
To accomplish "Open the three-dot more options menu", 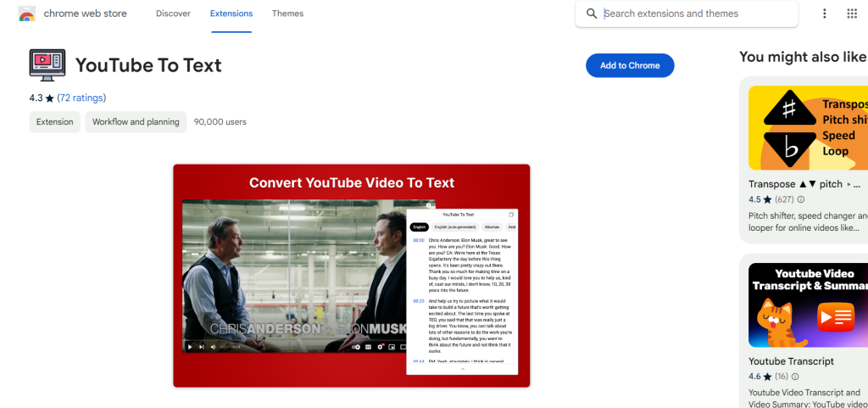I will coord(824,14).
